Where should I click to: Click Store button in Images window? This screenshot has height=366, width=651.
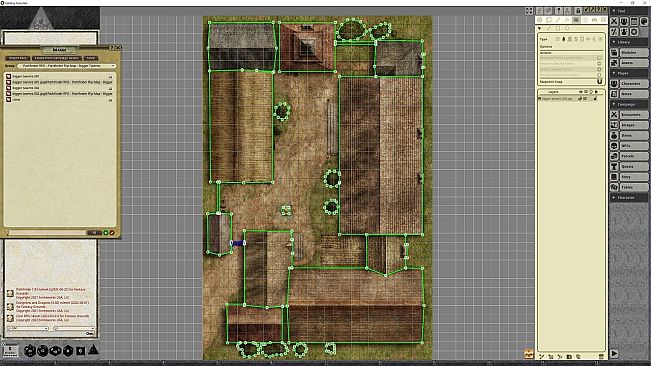[91, 58]
